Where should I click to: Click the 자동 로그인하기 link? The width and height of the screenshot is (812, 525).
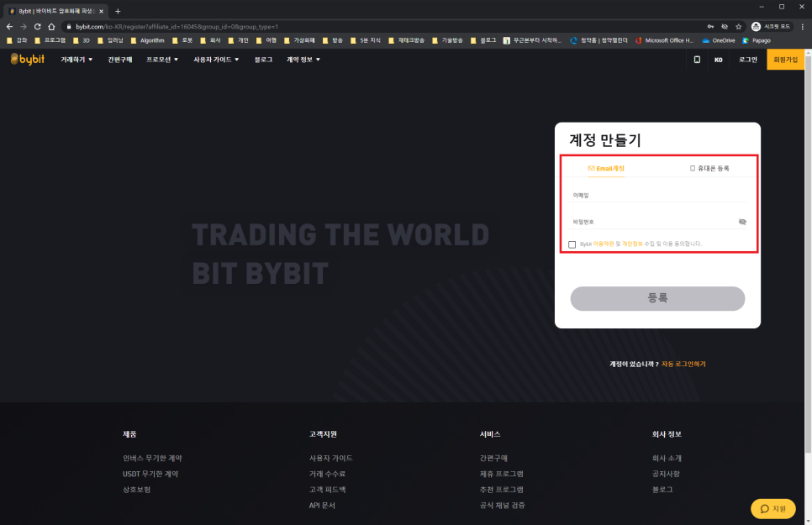pyautogui.click(x=683, y=364)
